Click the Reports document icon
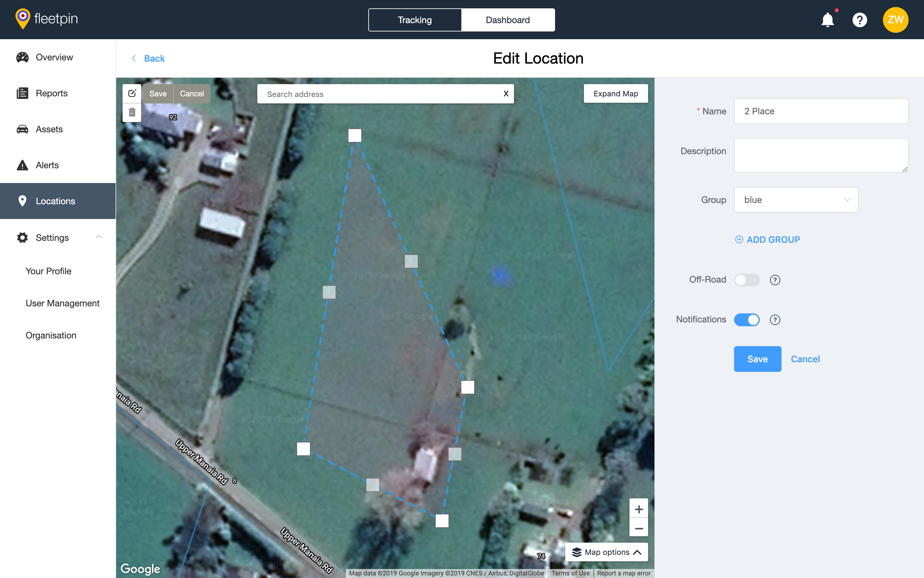This screenshot has width=924, height=578. (22, 93)
